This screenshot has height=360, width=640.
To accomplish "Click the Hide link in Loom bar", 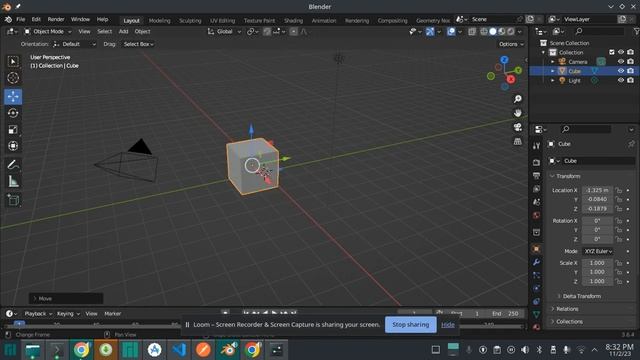I will (x=448, y=325).
